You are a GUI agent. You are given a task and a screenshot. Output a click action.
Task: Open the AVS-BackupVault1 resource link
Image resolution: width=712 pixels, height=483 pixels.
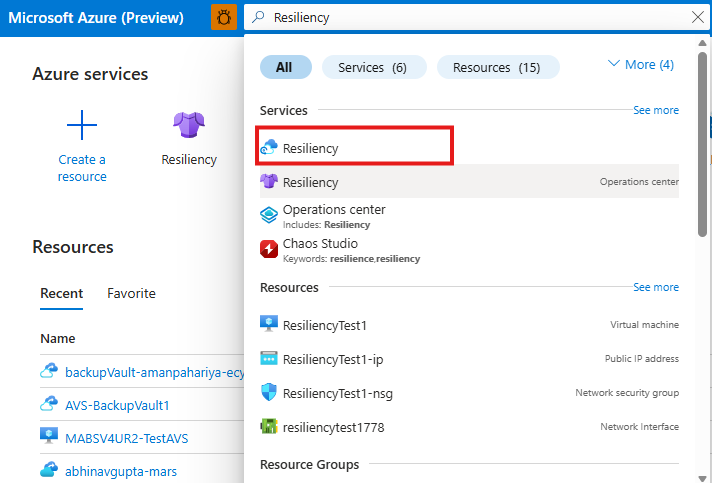tap(117, 405)
